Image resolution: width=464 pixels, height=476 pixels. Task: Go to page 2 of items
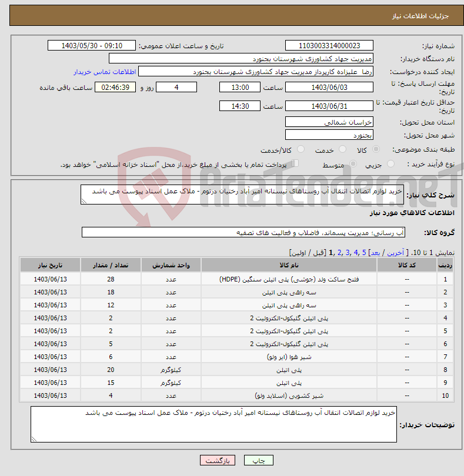pyautogui.click(x=339, y=253)
